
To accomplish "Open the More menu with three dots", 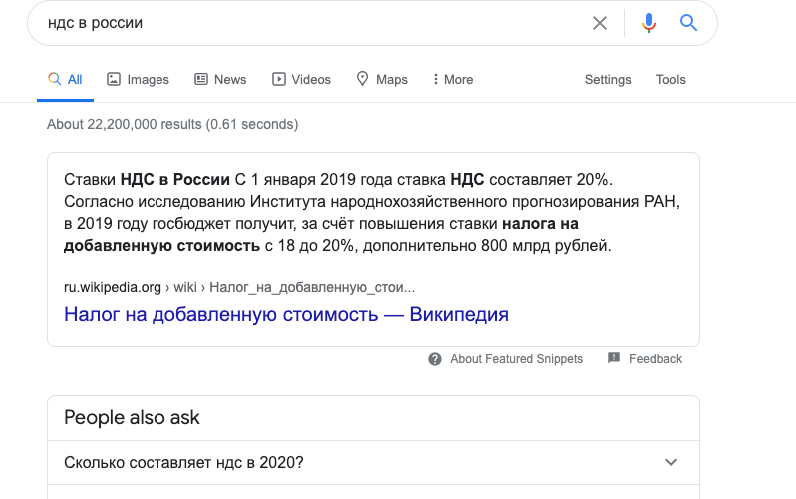I will 453,79.
